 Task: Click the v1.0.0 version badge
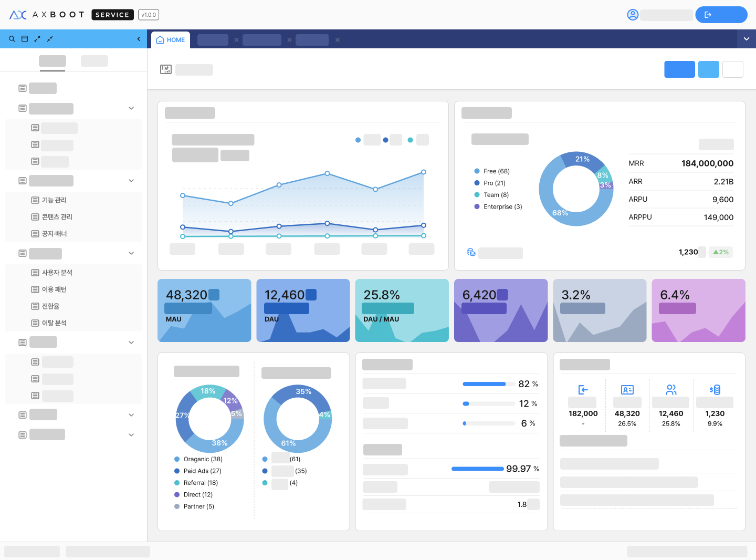click(149, 15)
